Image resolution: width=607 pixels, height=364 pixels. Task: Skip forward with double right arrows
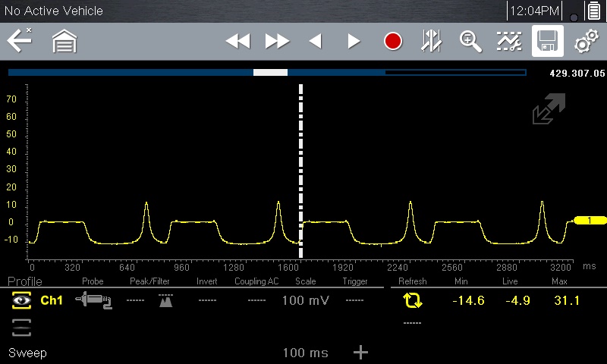click(x=277, y=41)
